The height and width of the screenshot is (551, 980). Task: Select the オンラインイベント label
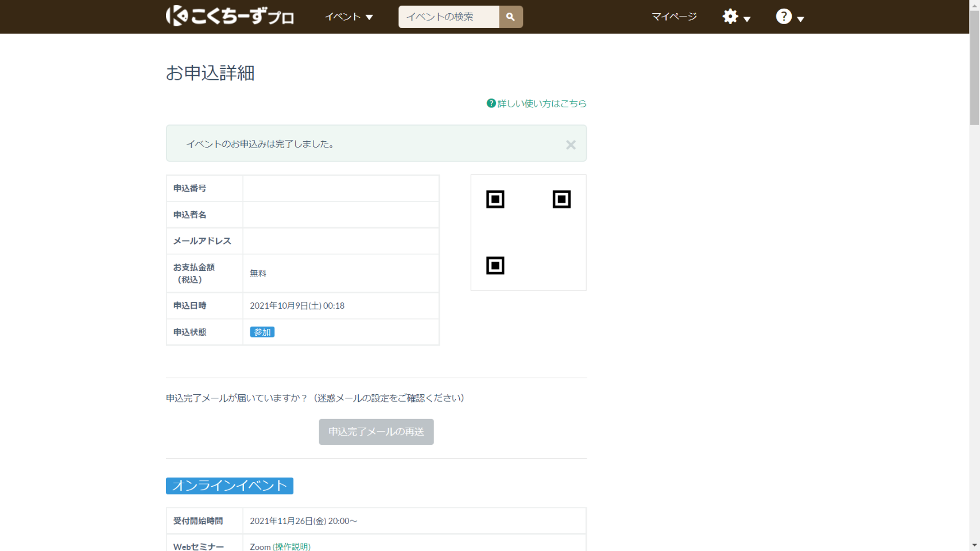(229, 486)
